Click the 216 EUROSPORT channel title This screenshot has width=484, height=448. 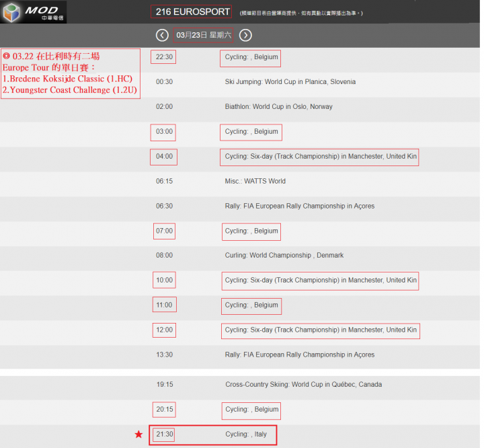pos(192,11)
